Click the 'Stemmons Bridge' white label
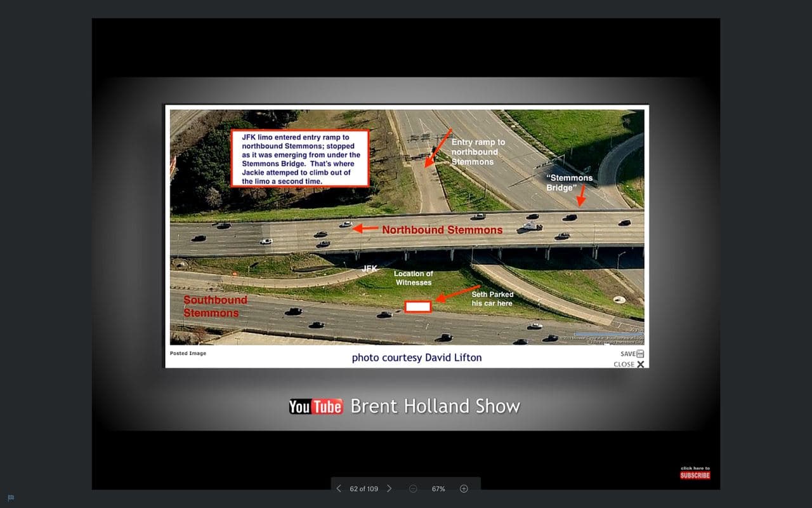Viewport: 812px width, 508px height. [x=569, y=183]
